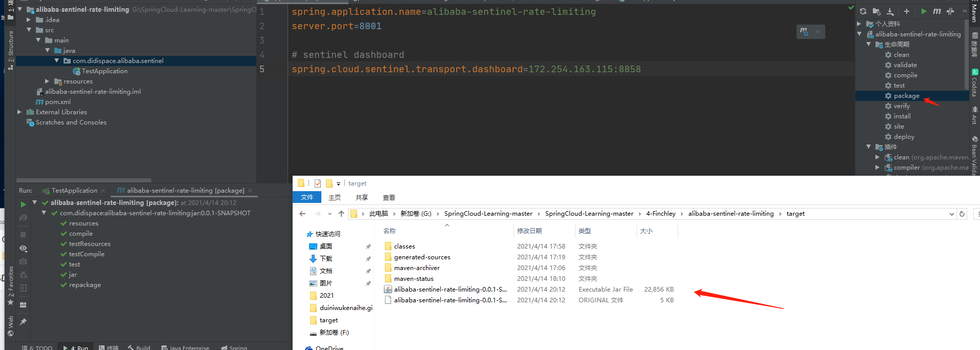Open the 文件 tab in Explorer

307,197
